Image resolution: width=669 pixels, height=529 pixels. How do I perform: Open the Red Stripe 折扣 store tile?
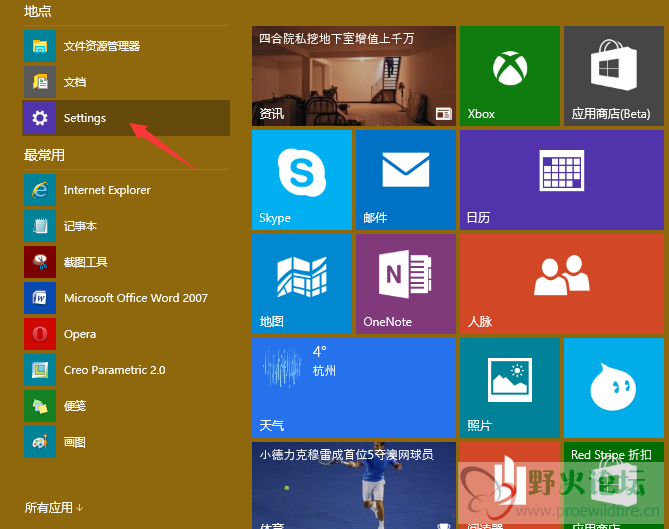click(x=614, y=485)
